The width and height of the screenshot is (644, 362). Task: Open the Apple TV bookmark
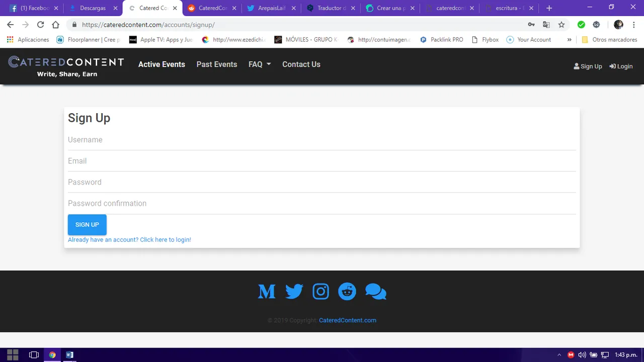[x=161, y=40]
